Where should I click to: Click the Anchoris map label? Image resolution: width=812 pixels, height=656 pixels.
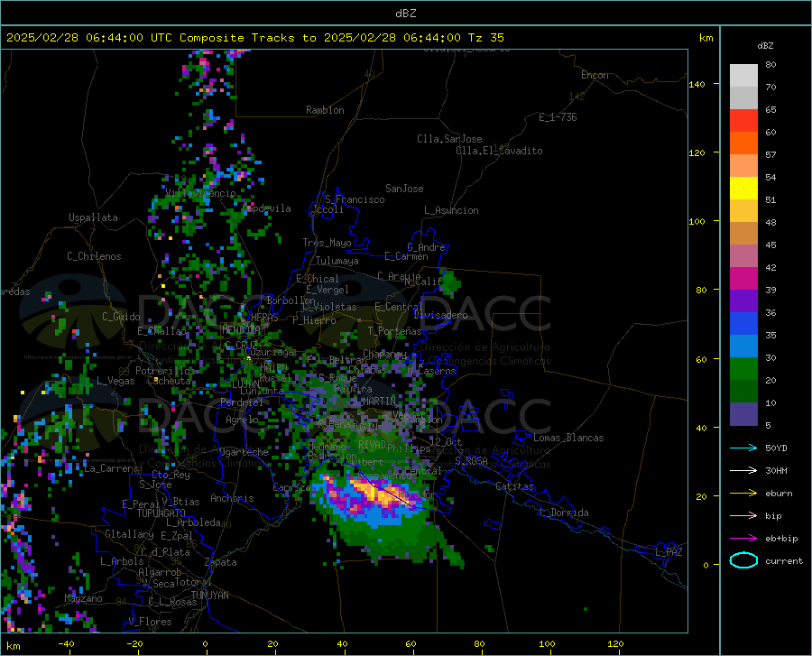pyautogui.click(x=232, y=498)
